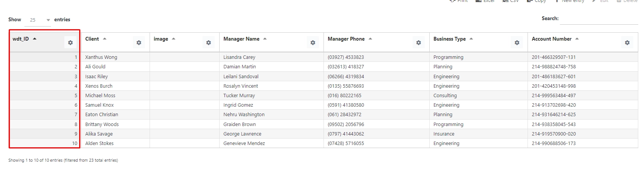Image resolution: width=644 pixels, height=175 pixels.
Task: Sort by Client using its arrow
Action: coord(105,39)
